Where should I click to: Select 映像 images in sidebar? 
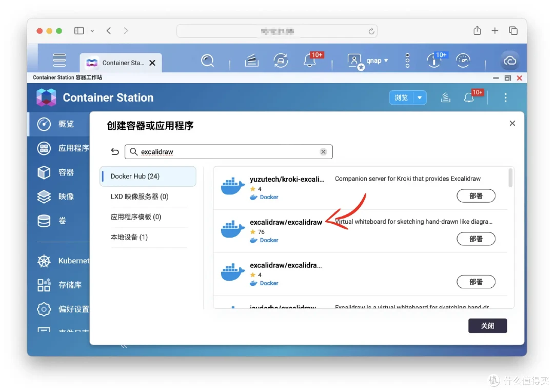coord(59,197)
